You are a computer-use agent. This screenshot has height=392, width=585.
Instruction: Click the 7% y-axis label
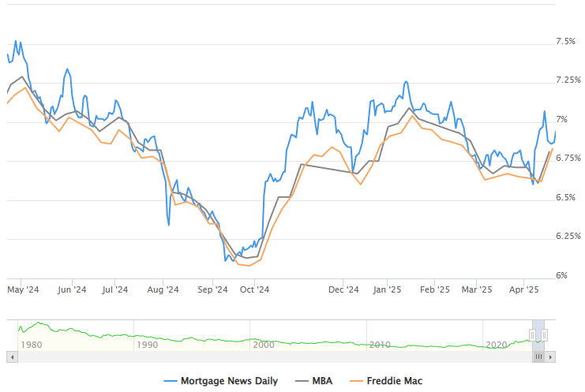click(x=561, y=119)
